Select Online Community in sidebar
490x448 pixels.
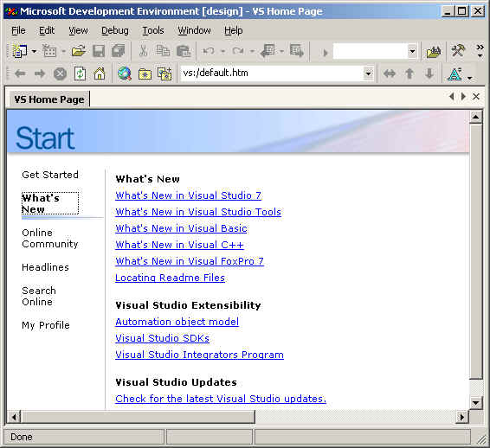pyautogui.click(x=50, y=238)
